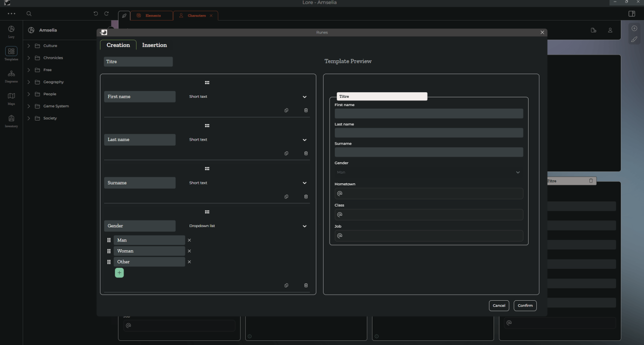Open Gender field type dropdown list
The height and width of the screenshot is (345, 644).
point(304,226)
